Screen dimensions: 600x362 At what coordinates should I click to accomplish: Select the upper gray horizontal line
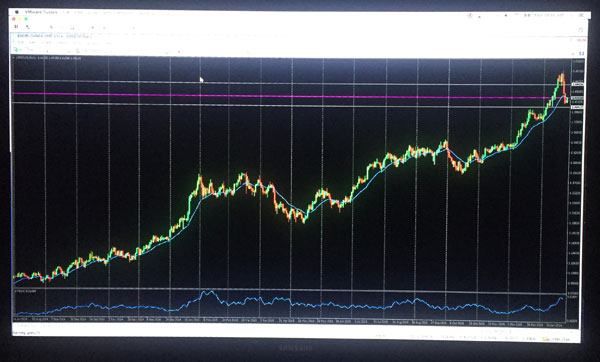pos(291,83)
